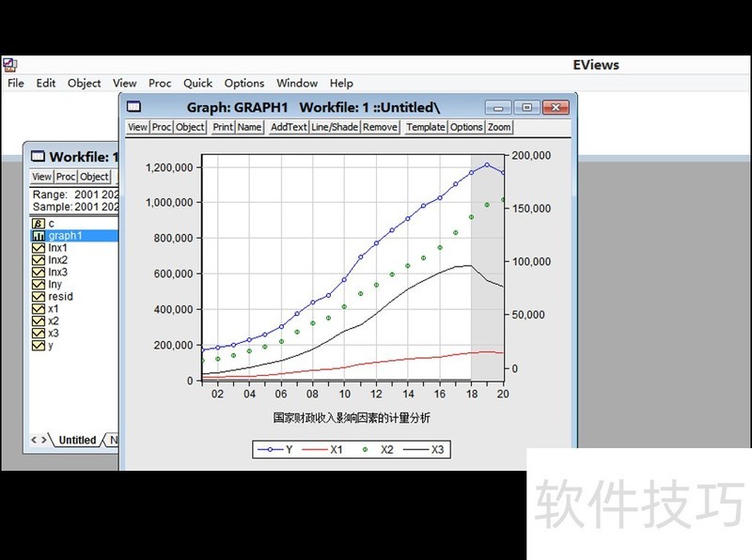Select the coefficient vector c icon
The height and width of the screenshot is (560, 752).
click(39, 224)
